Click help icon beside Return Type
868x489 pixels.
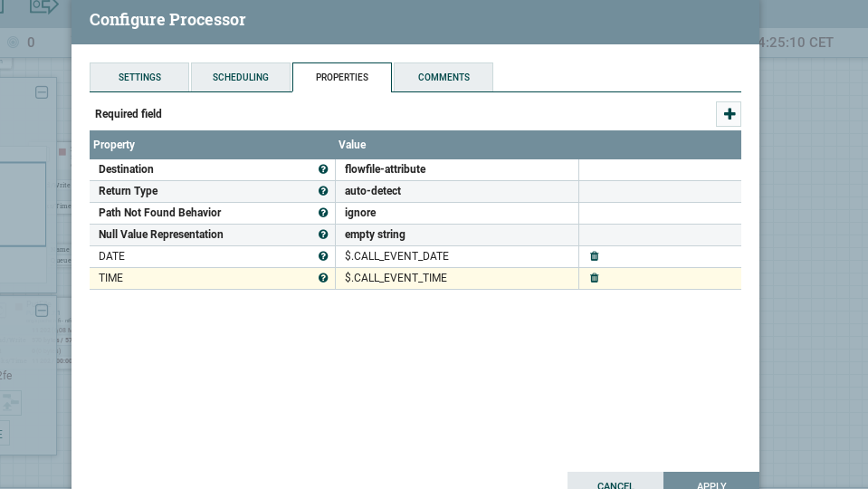point(323,191)
